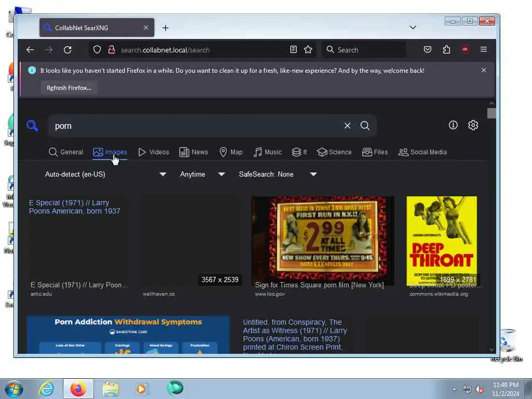The height and width of the screenshot is (399, 532).
Task: Click the commons.wikimedia.org source text
Action: tap(438, 294)
